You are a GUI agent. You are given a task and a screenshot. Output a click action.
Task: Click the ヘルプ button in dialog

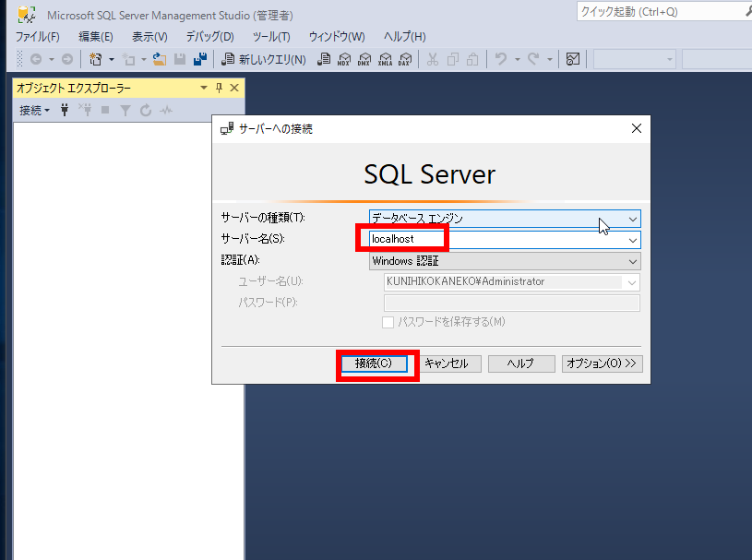point(521,363)
